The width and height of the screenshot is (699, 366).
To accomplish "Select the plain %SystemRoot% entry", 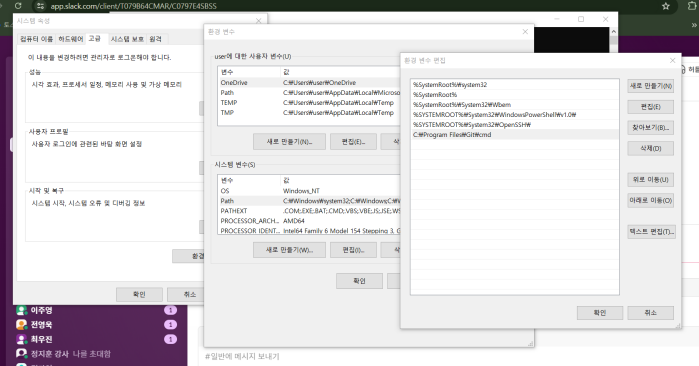I will pos(515,95).
